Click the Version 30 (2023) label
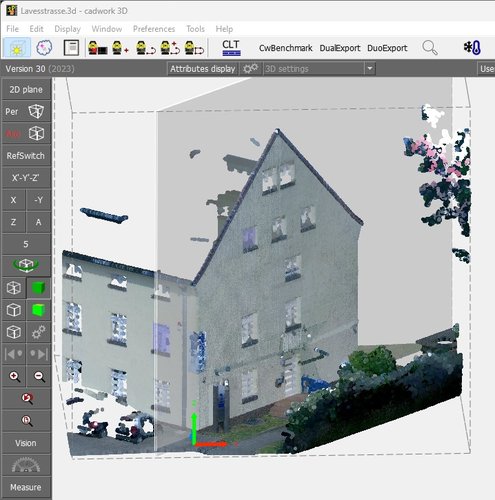The height and width of the screenshot is (500, 495). pyautogui.click(x=40, y=69)
